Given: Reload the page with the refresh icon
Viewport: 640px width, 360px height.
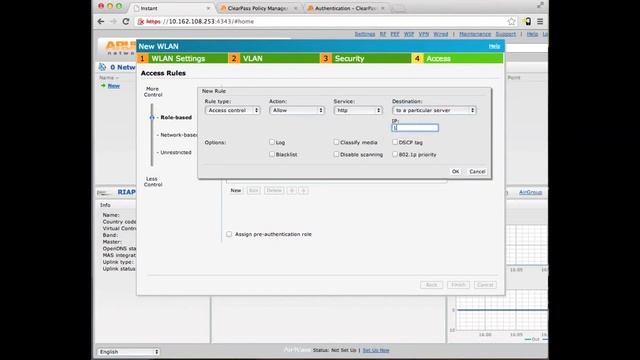Looking at the screenshot, I should tap(126, 22).
